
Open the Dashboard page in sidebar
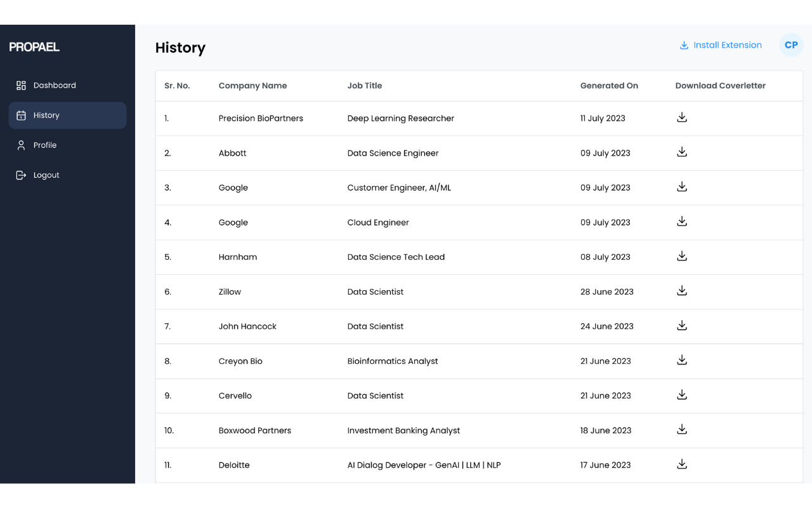67,85
